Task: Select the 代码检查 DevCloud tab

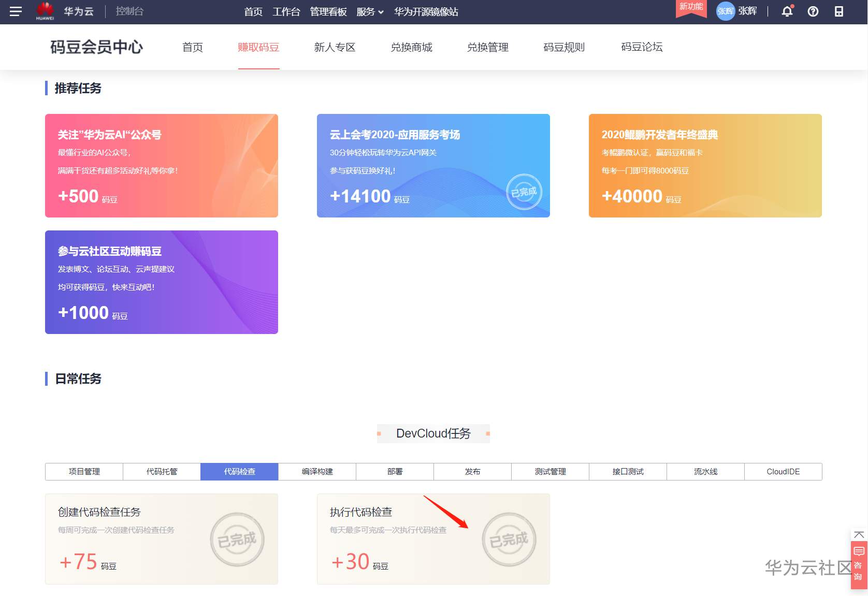Action: (240, 472)
